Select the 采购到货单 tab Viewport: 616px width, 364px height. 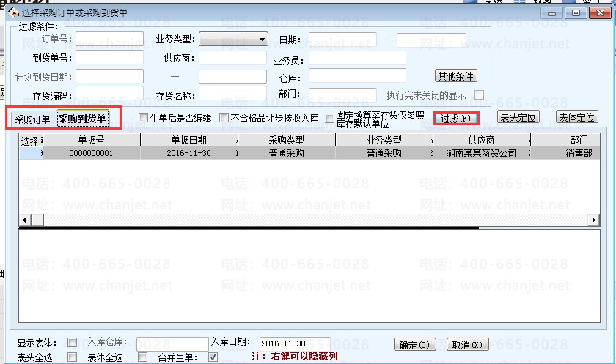82,119
